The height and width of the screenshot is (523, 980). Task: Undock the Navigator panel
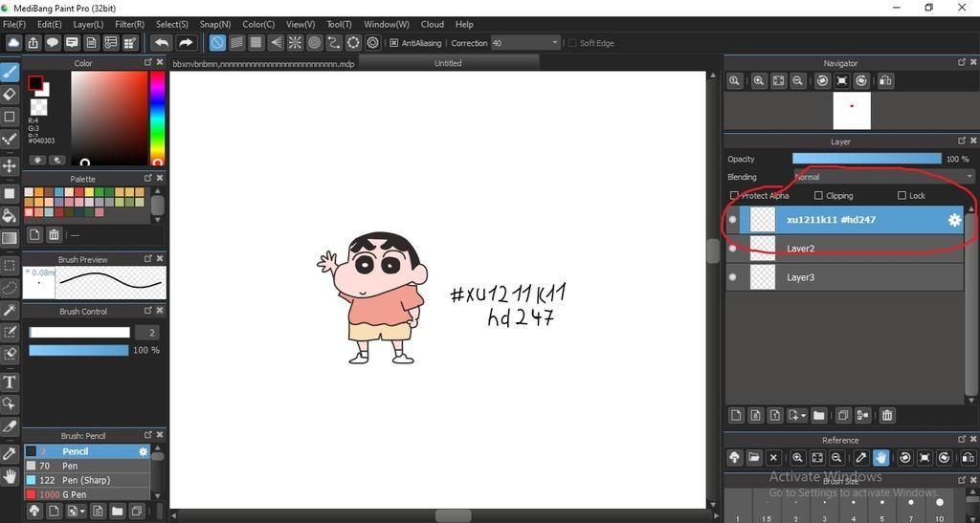click(x=962, y=62)
